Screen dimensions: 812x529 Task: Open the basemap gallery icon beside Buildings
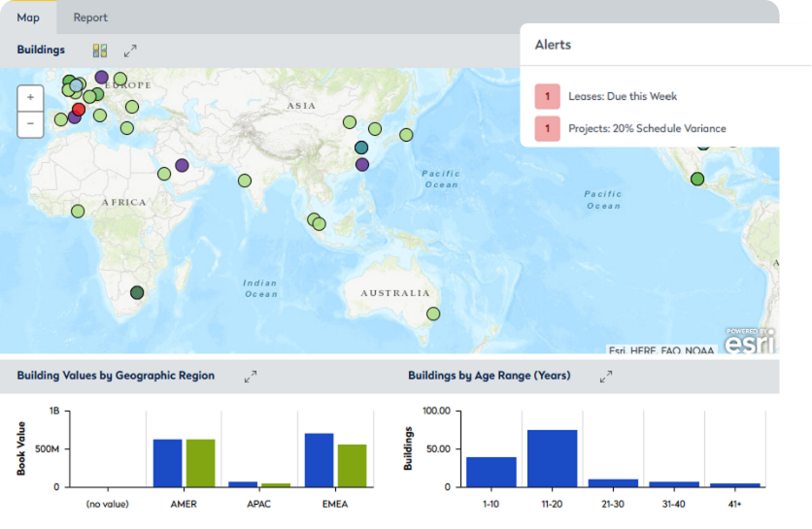(x=99, y=50)
